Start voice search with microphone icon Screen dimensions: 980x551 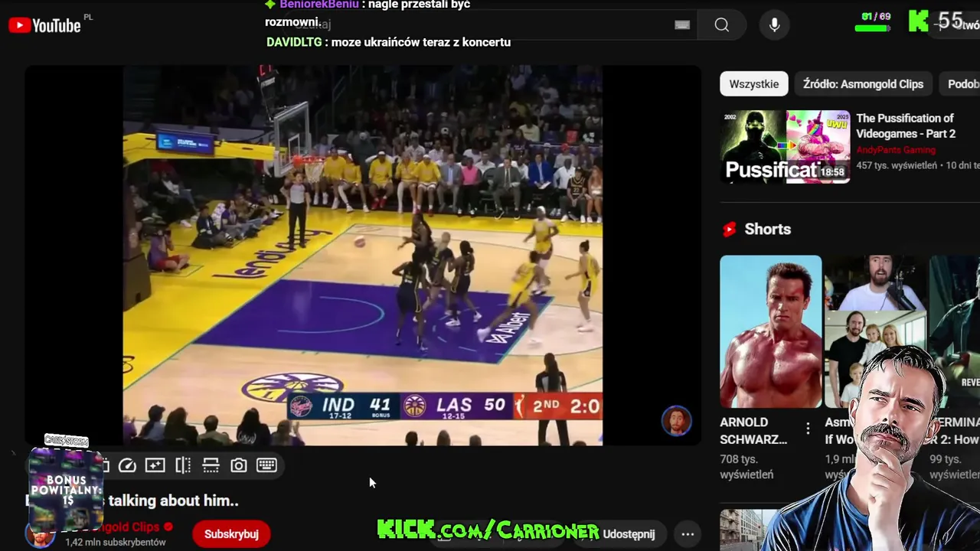pos(775,25)
